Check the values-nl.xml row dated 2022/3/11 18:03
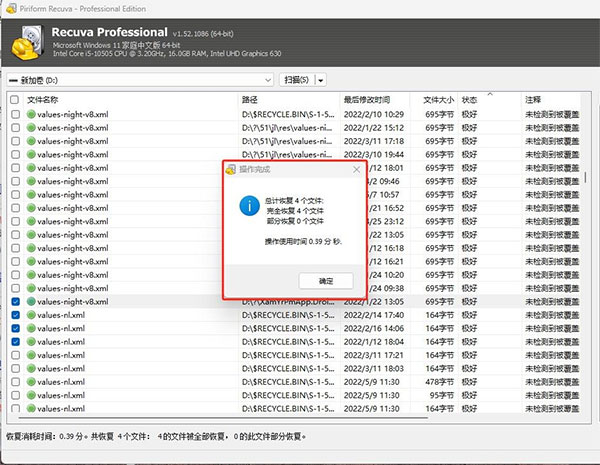Image resolution: width=600 pixels, height=465 pixels. pyautogui.click(x=15, y=369)
